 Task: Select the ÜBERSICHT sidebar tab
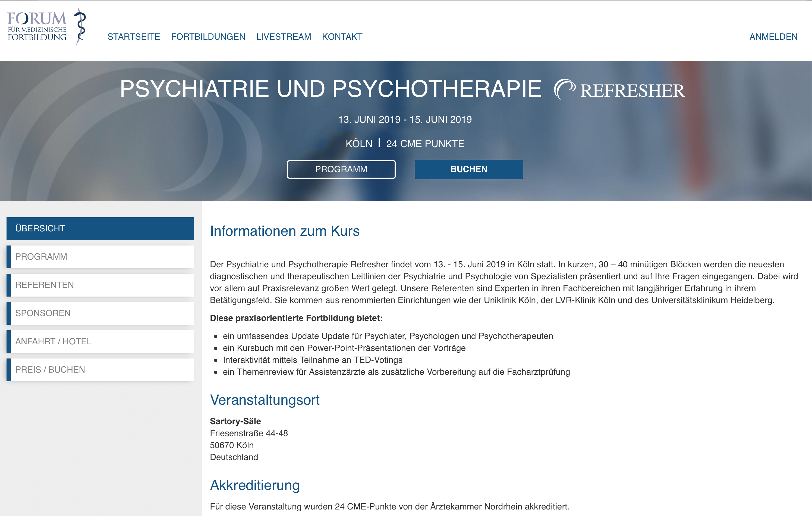[x=100, y=228]
